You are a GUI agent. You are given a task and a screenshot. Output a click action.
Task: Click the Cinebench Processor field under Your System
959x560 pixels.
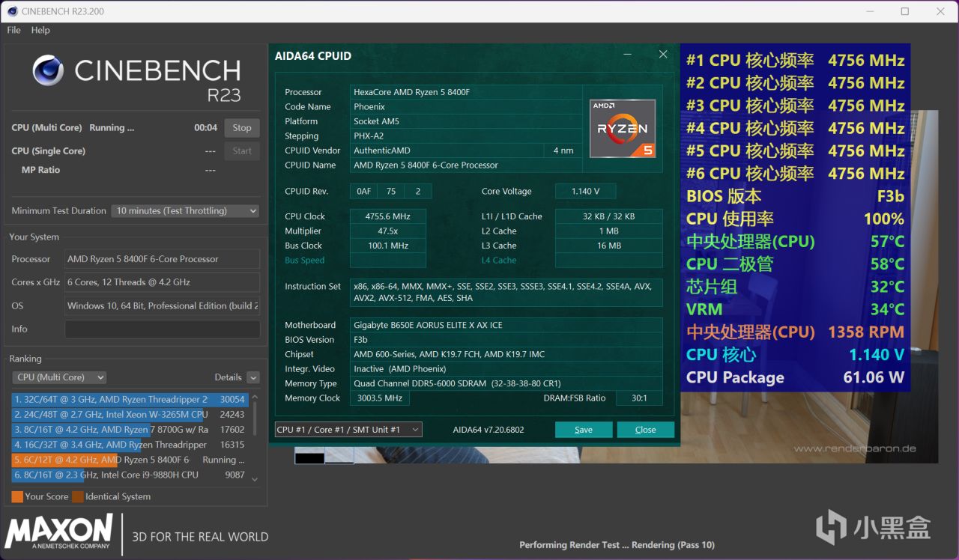pyautogui.click(x=163, y=259)
